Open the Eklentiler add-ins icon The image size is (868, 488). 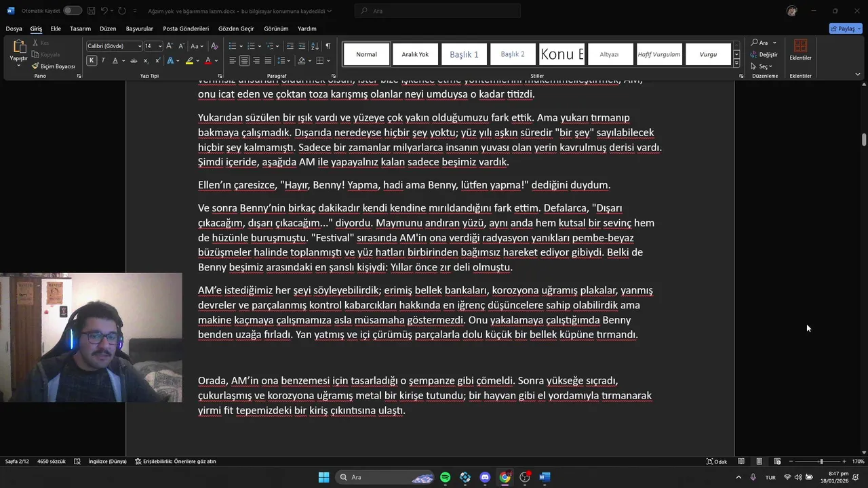800,46
